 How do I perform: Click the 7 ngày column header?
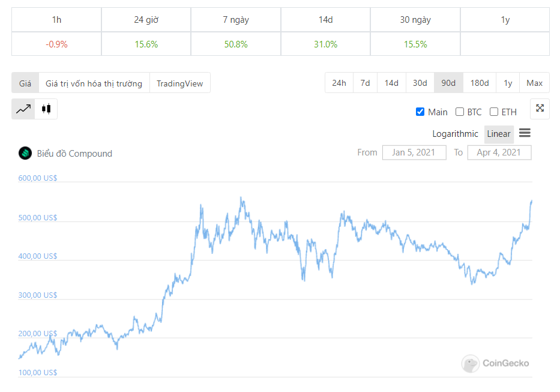click(x=236, y=20)
